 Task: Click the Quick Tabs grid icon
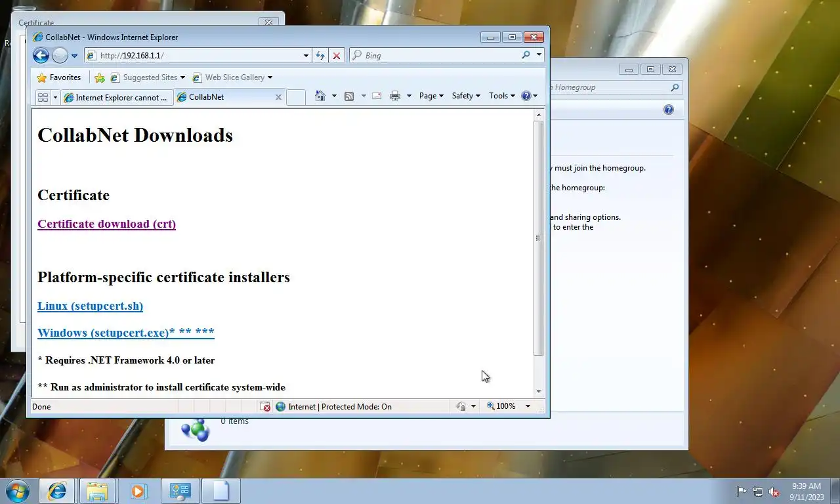[x=43, y=97]
